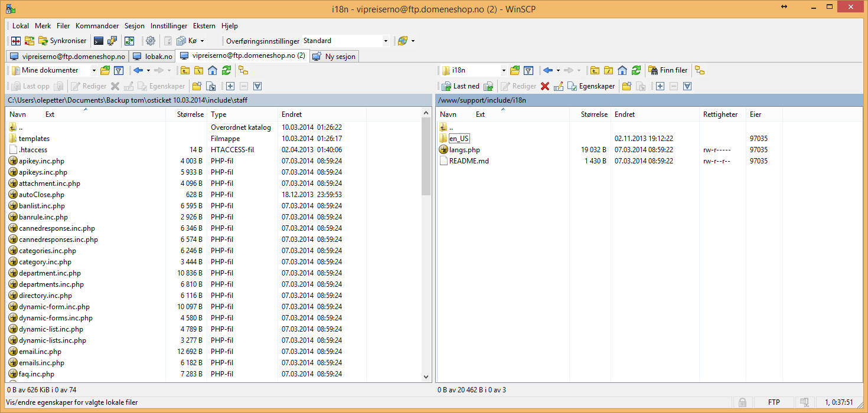
Task: Select README.md in remote panel
Action: (469, 161)
